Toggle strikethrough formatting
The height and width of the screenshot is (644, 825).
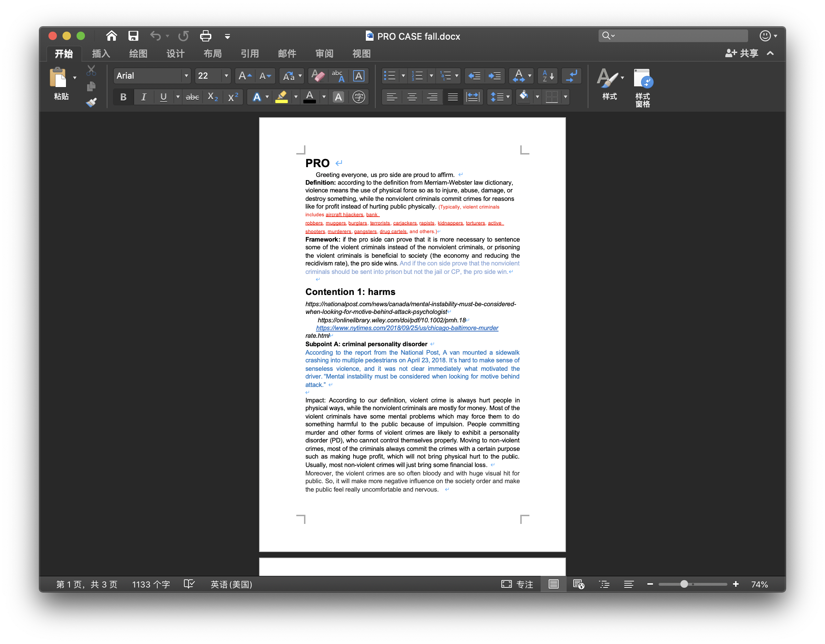pos(192,97)
